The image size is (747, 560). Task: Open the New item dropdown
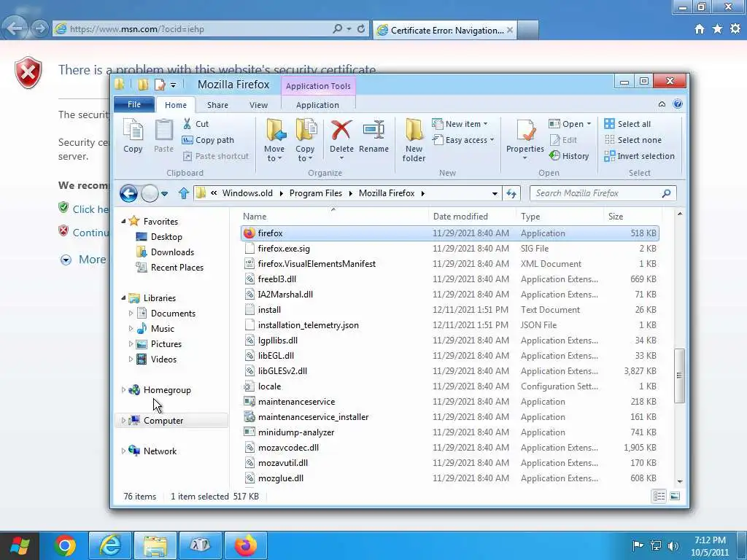point(460,124)
